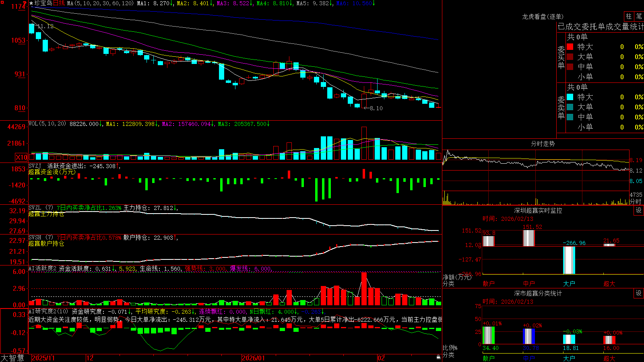Click the 龙虎看盘(逐单) panel title

click(543, 16)
